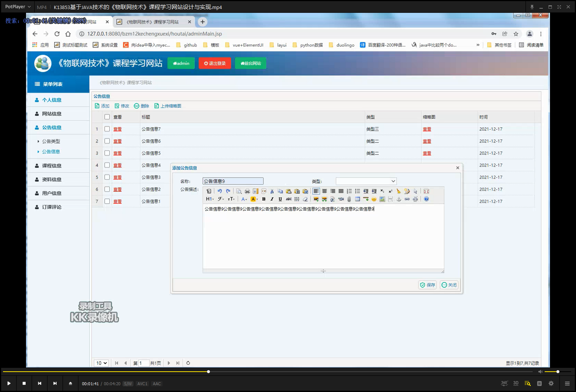Toggle the select-all checkbox in the table header
Viewport: 576px width, 392px height.
pos(107,117)
